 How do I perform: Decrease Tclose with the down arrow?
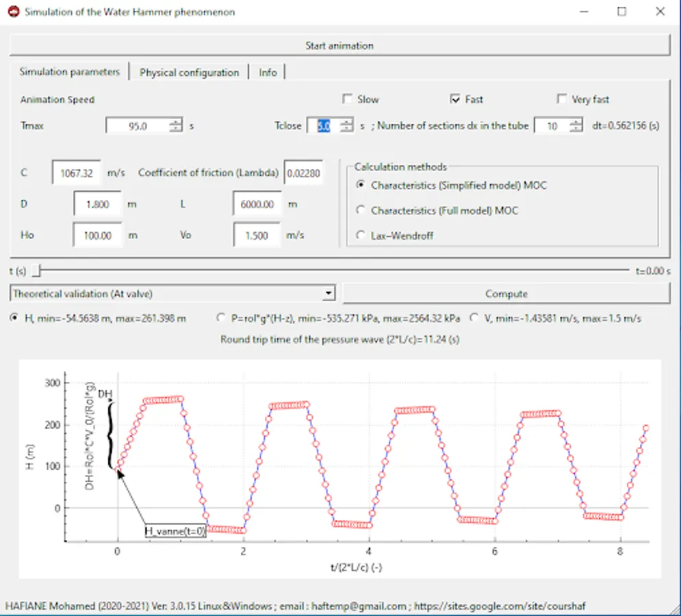(x=346, y=130)
